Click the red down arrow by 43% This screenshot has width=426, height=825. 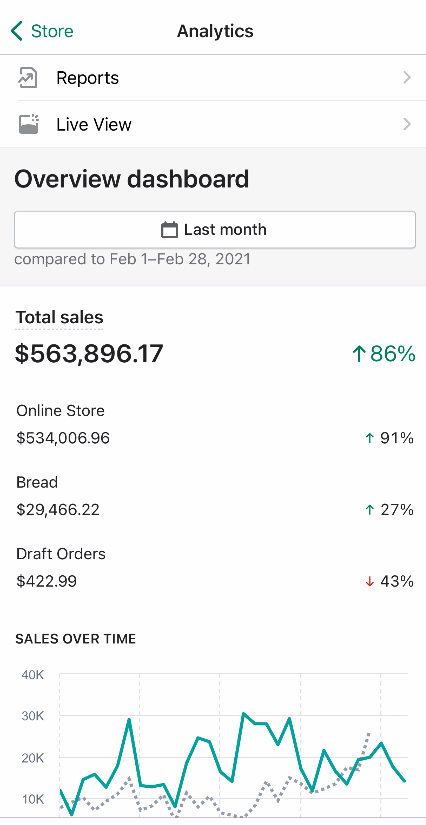[x=370, y=581]
